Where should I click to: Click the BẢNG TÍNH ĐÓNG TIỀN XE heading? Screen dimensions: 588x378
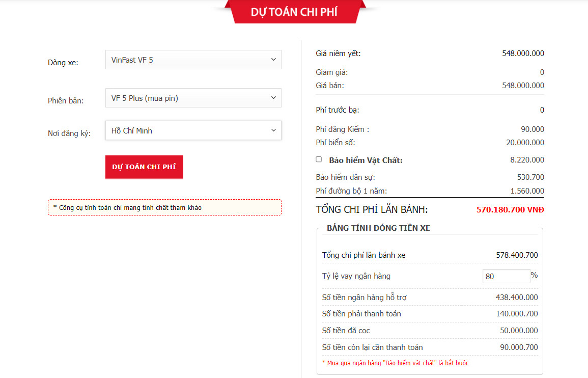[x=378, y=228]
